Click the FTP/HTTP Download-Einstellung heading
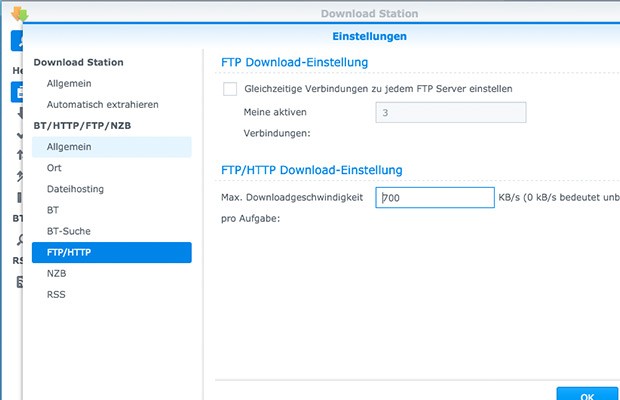Image resolution: width=620 pixels, height=400 pixels. [312, 170]
